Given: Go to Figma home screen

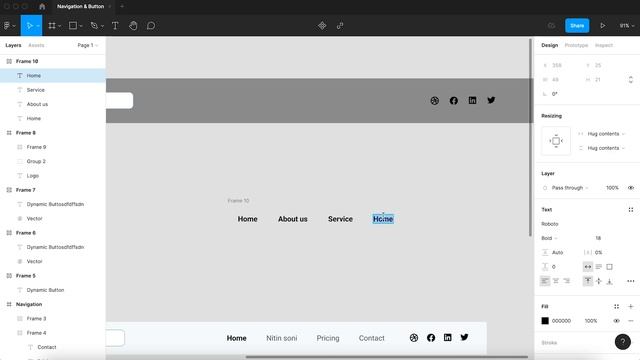Looking at the screenshot, I should coord(42,7).
